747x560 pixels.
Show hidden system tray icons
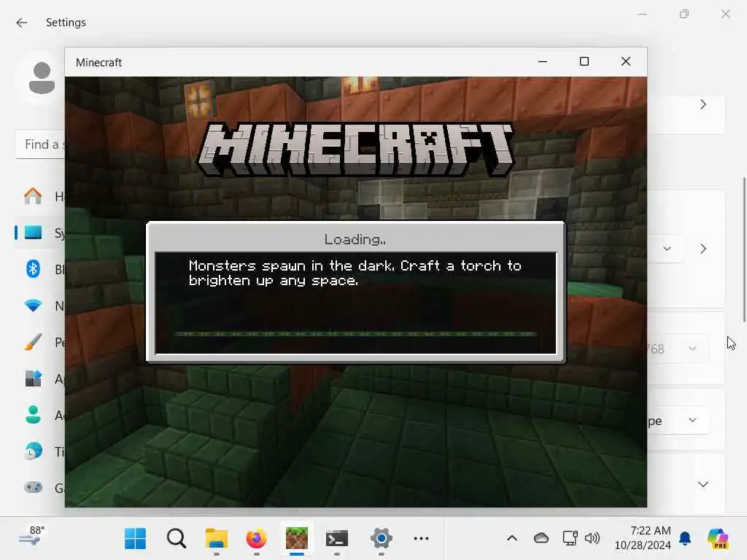point(512,539)
